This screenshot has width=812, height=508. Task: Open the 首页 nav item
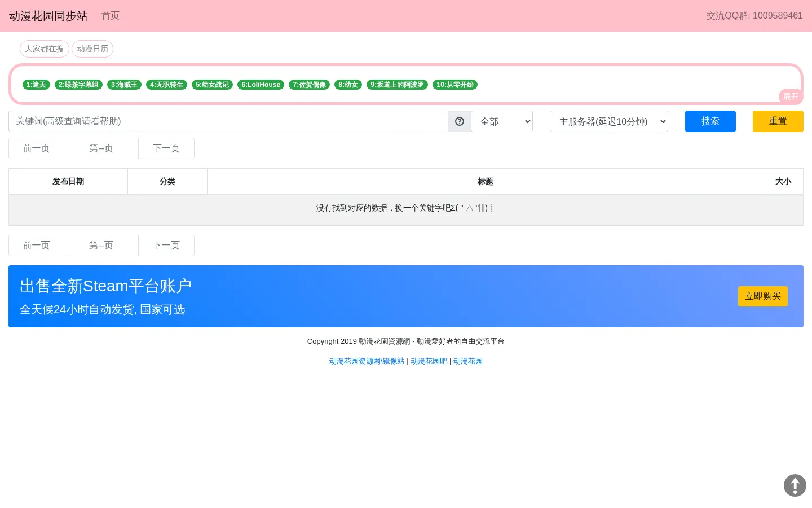click(111, 16)
